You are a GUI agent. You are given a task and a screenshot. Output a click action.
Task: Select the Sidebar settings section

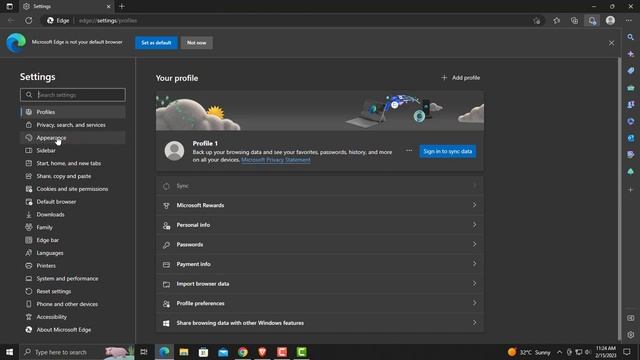tap(73, 150)
